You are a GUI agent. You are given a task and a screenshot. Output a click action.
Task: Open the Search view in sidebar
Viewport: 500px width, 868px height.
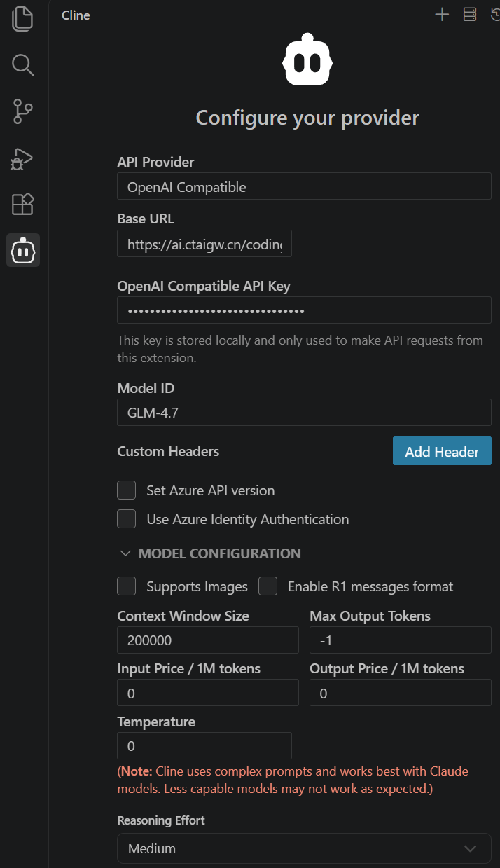23,65
